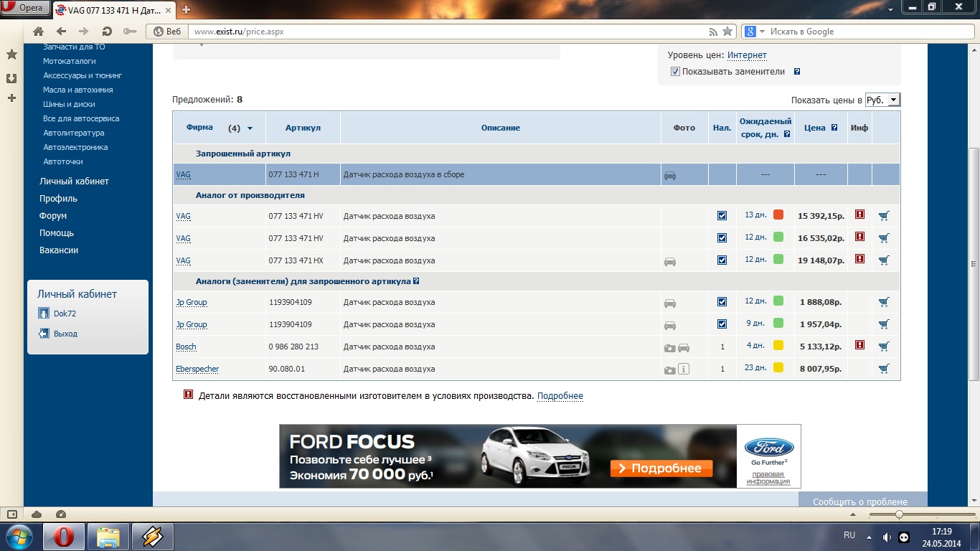The height and width of the screenshot is (551, 980).
Task: Add Bosch 0 986 280 213 to cart
Action: (883, 347)
